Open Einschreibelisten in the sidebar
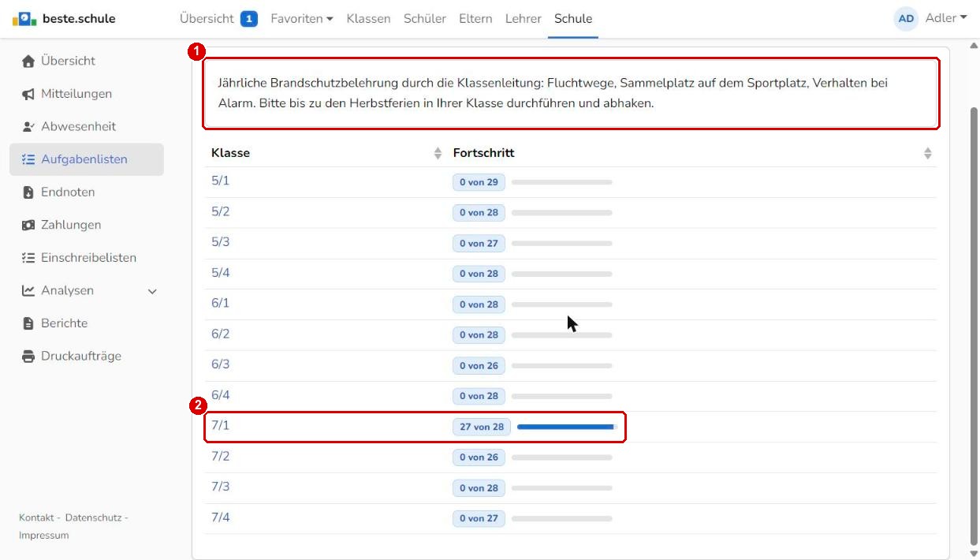 [x=87, y=258]
